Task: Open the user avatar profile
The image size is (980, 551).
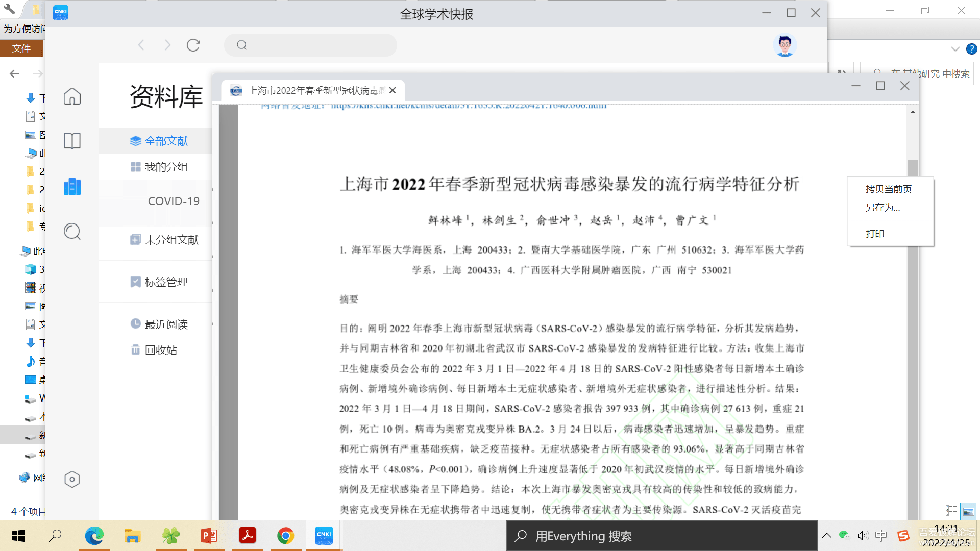Action: 785,45
